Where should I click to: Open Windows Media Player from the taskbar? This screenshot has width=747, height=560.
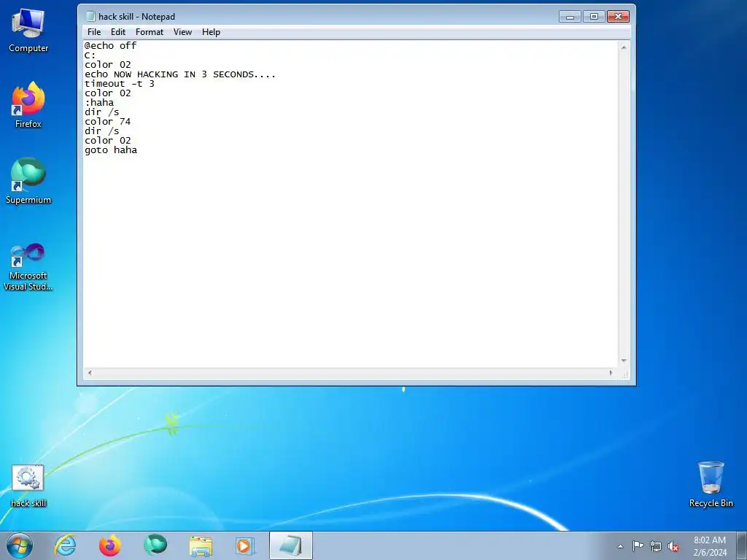point(245,545)
